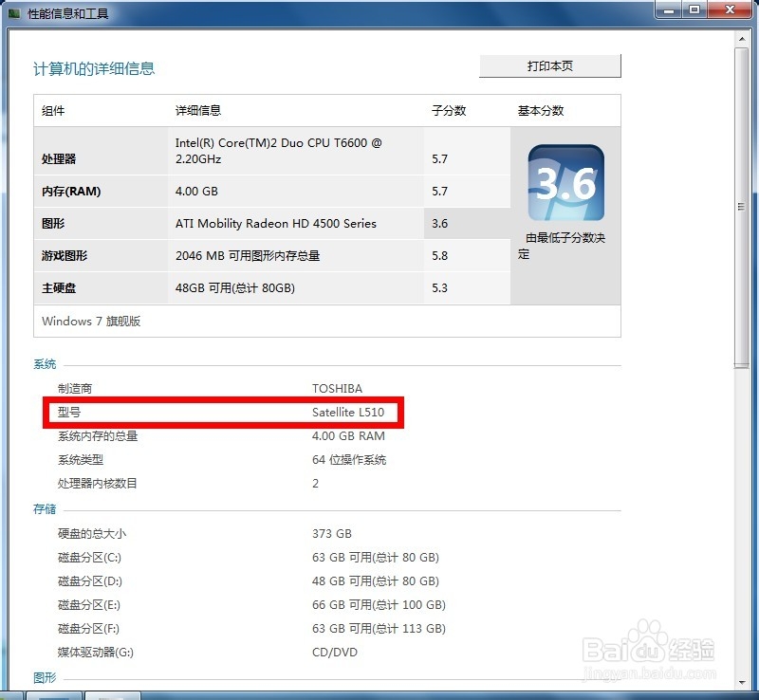The height and width of the screenshot is (700, 759).
Task: Select the 主硬盘 row
Action: coord(285,287)
